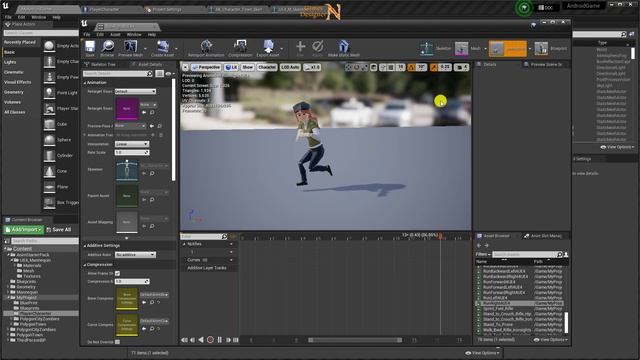Screen dimensions: 640x360
Task: Collapse the Compression section
Action: tap(85, 265)
